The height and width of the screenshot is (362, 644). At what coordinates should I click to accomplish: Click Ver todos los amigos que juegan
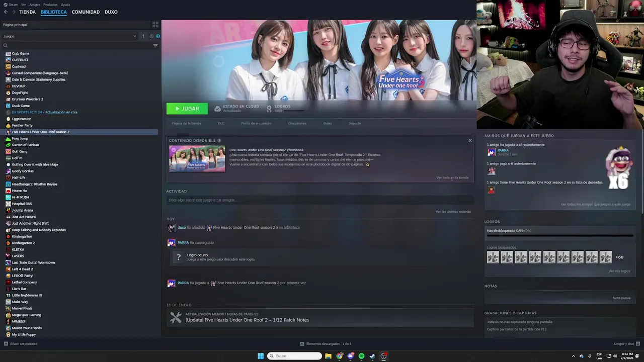595,204
